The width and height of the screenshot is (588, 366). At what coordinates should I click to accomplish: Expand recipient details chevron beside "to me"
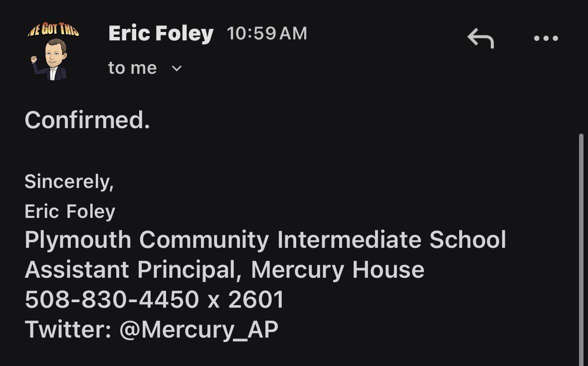pos(177,68)
